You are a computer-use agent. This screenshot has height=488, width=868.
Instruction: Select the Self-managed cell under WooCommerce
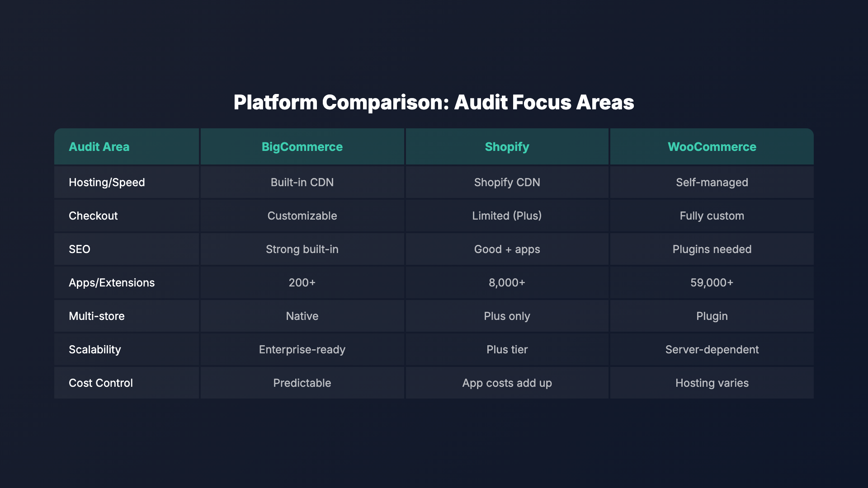tap(712, 182)
